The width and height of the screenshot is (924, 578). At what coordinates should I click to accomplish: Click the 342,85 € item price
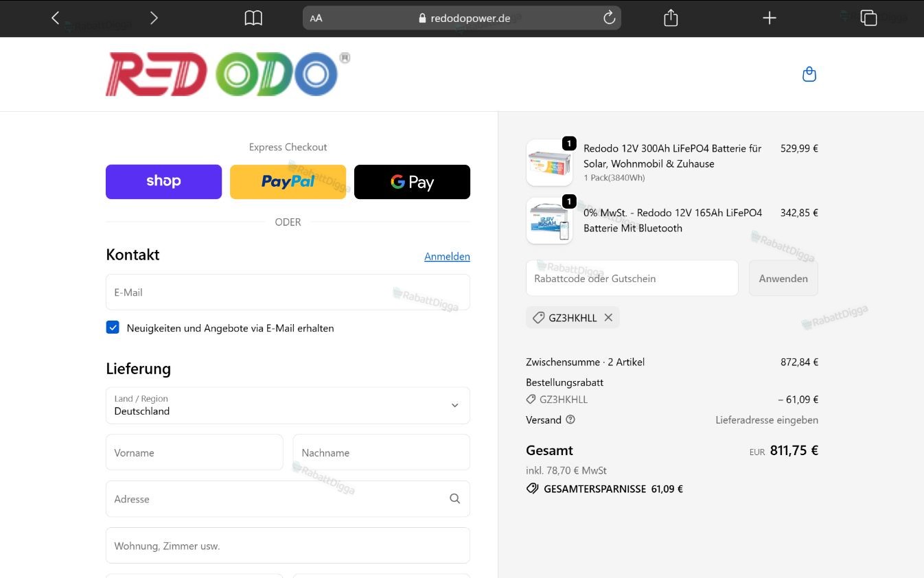[799, 213]
